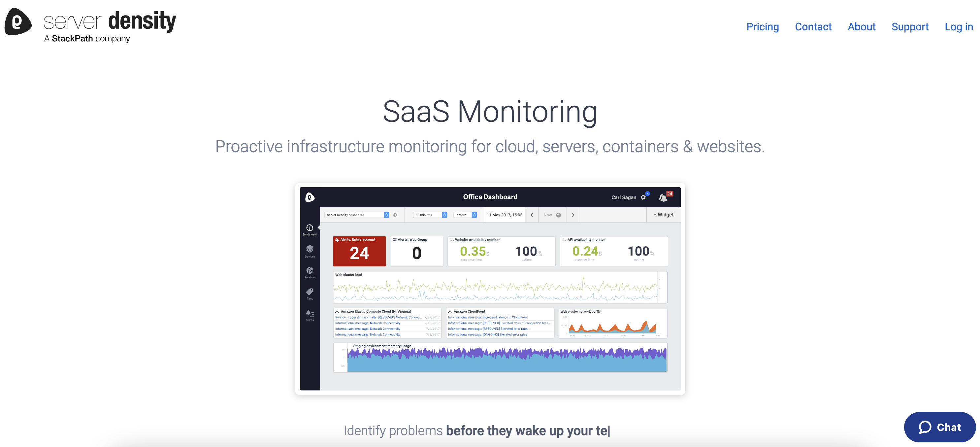
Task: Click the dashboard settings cog icon
Action: 395,215
